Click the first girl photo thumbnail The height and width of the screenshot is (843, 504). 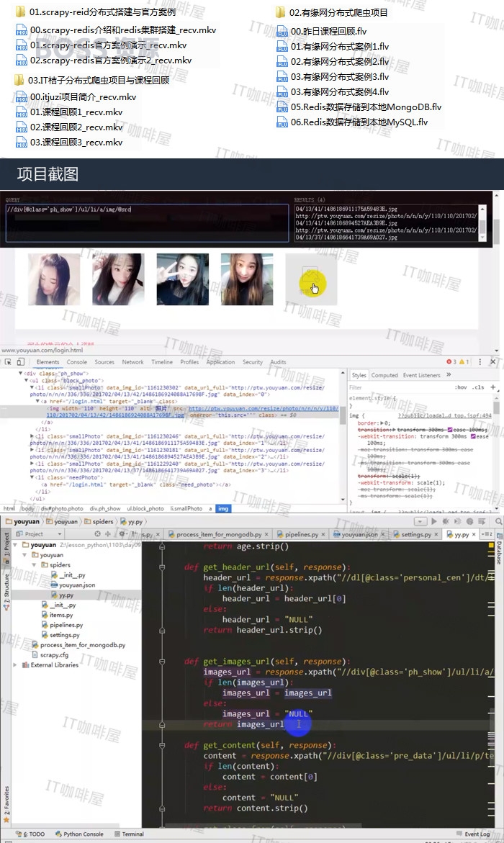[x=54, y=279]
